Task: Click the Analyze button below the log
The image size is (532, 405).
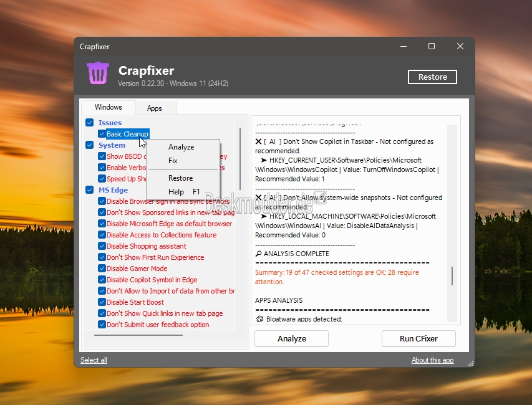Action: pyautogui.click(x=291, y=338)
